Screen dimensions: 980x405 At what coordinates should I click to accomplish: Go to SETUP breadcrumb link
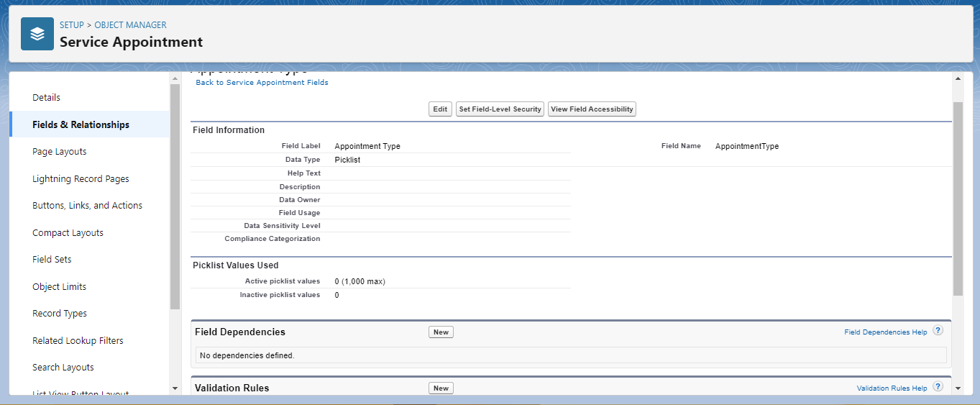[x=72, y=25]
